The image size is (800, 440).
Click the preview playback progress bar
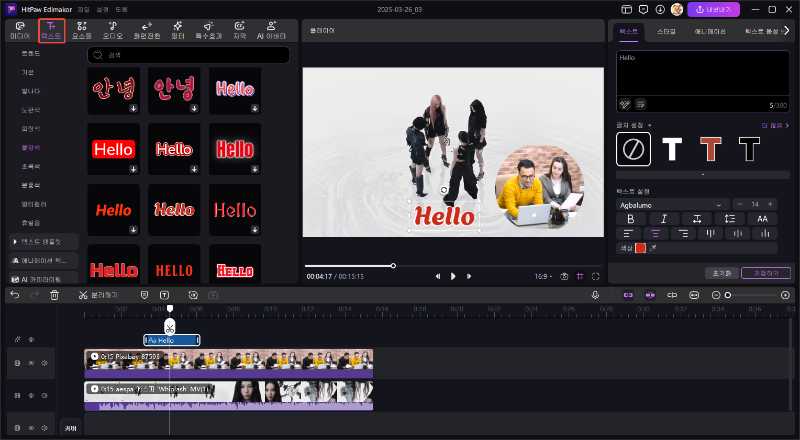[x=454, y=265]
